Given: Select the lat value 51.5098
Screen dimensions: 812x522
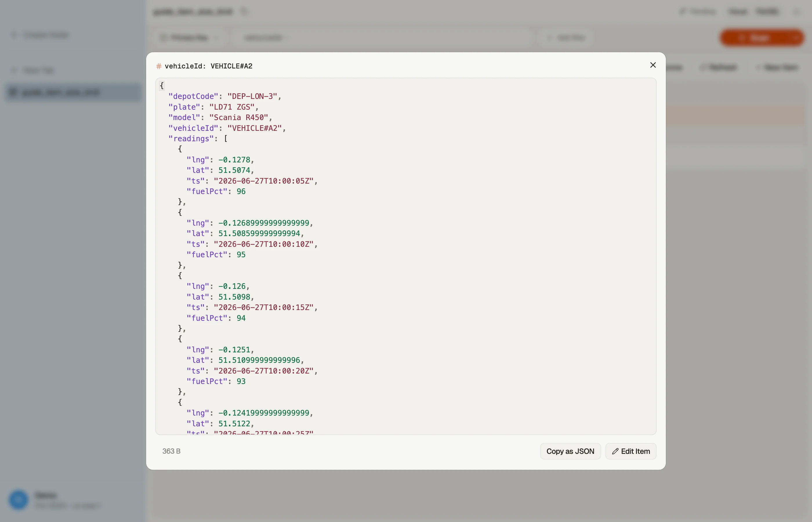Looking at the screenshot, I should click(x=234, y=297).
